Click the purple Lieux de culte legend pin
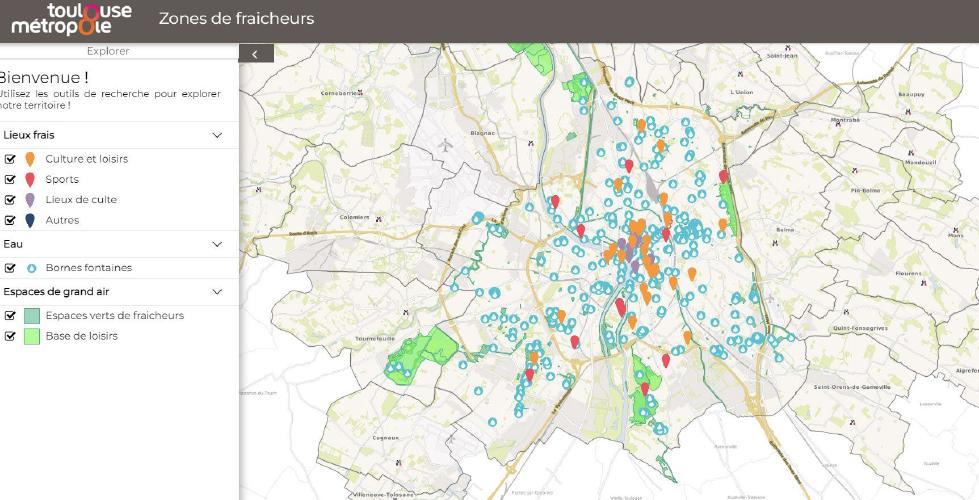This screenshot has height=500, width=979. click(29, 200)
